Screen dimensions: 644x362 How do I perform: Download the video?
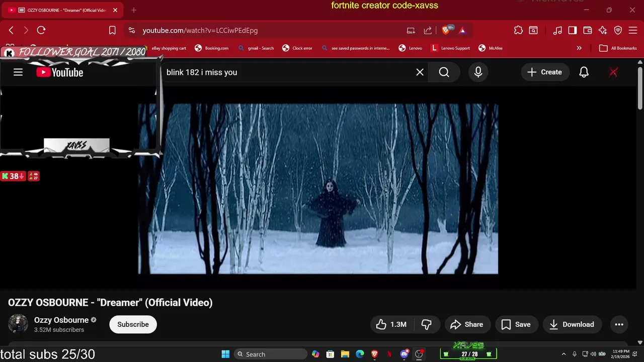pyautogui.click(x=572, y=324)
